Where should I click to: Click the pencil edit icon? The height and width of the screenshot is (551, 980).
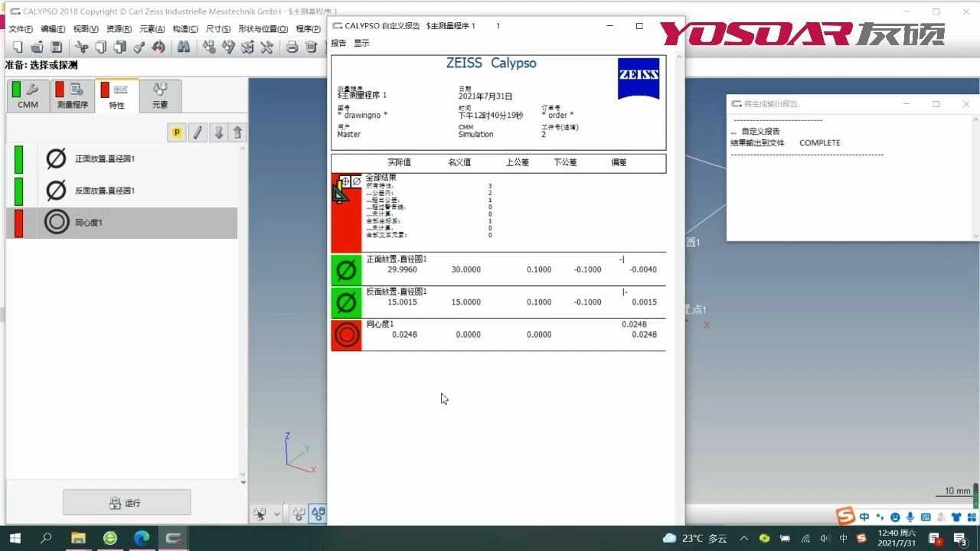tap(198, 132)
